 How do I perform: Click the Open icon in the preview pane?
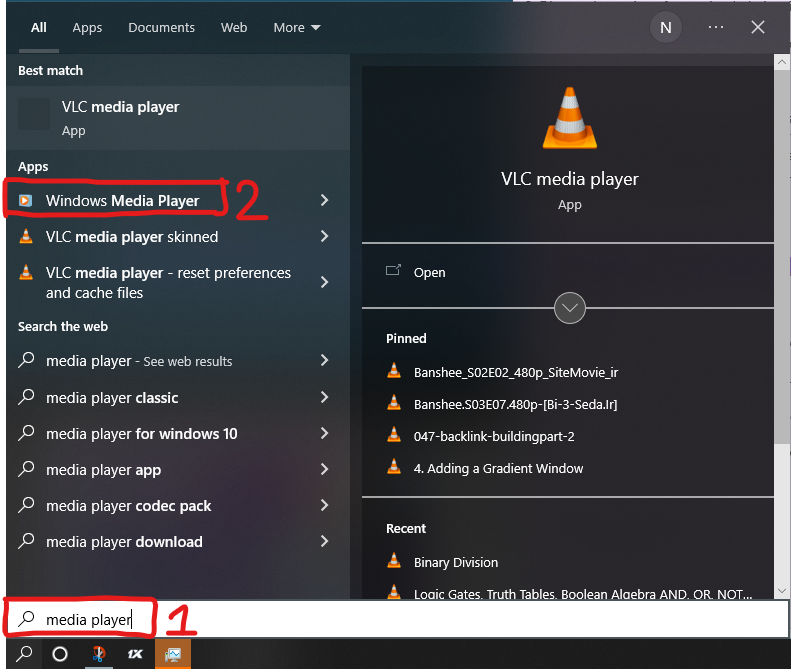point(393,270)
